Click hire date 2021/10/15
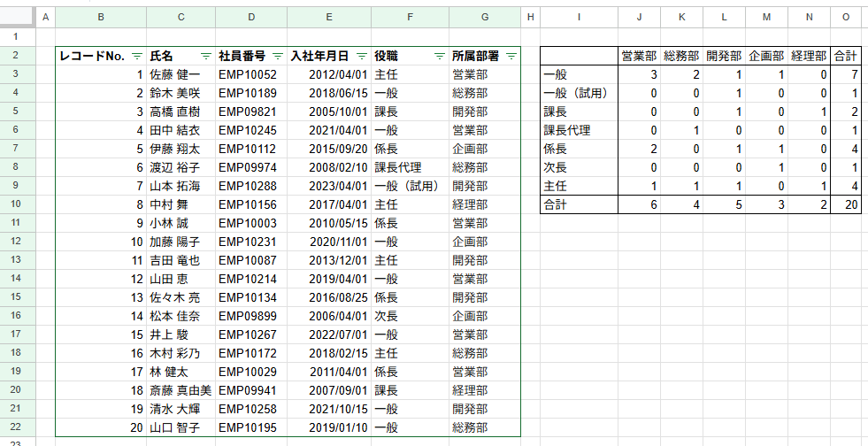The height and width of the screenshot is (446, 868). pos(329,409)
